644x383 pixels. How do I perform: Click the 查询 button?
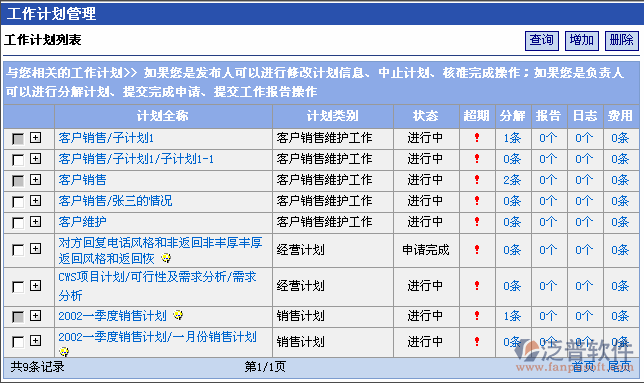[542, 41]
